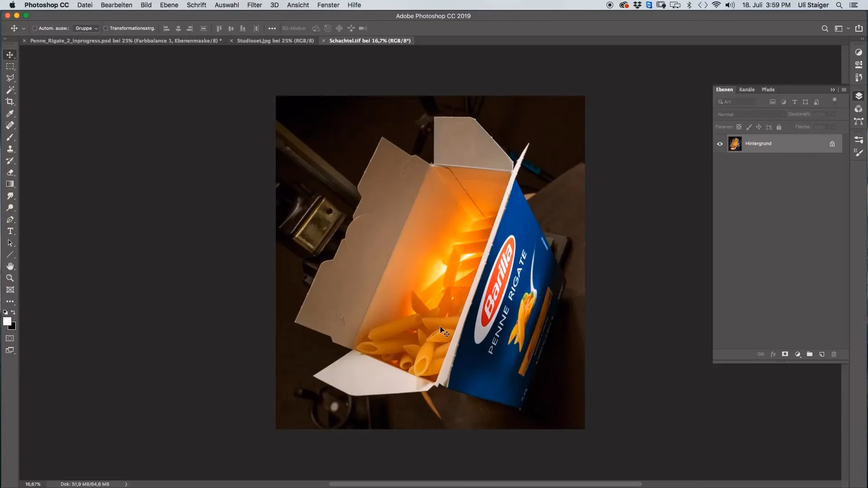Open the Filter menu
The image size is (868, 488).
254,5
